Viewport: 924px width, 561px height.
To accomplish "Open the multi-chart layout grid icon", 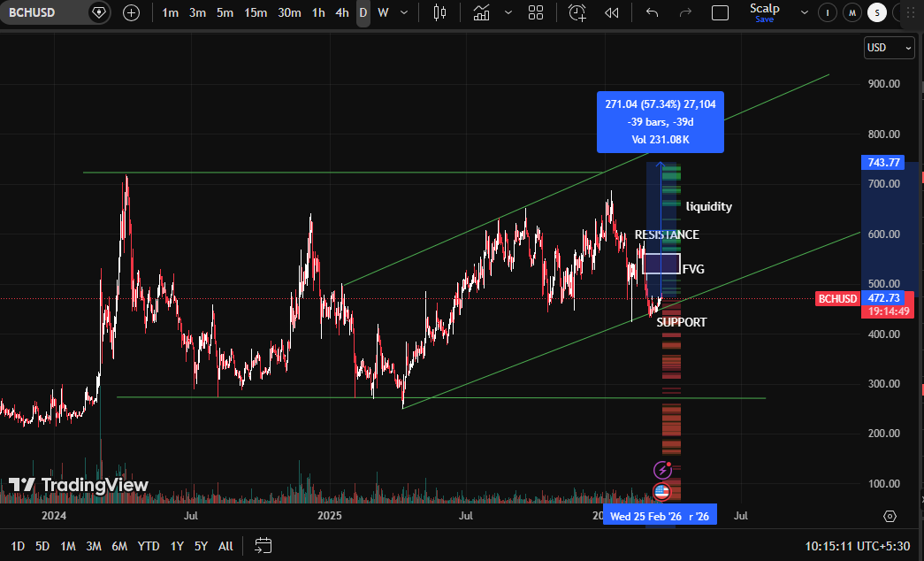I will [535, 12].
